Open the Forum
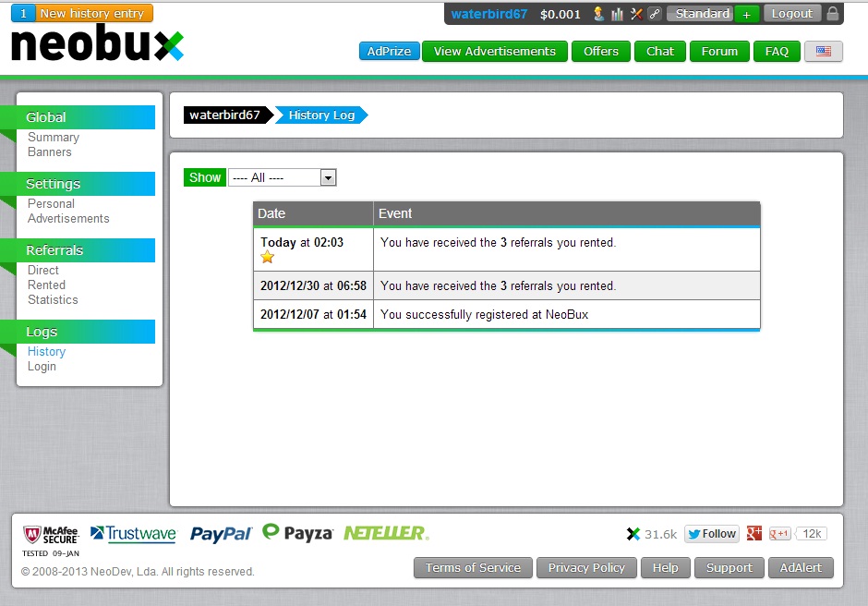The image size is (868, 606). [x=719, y=51]
